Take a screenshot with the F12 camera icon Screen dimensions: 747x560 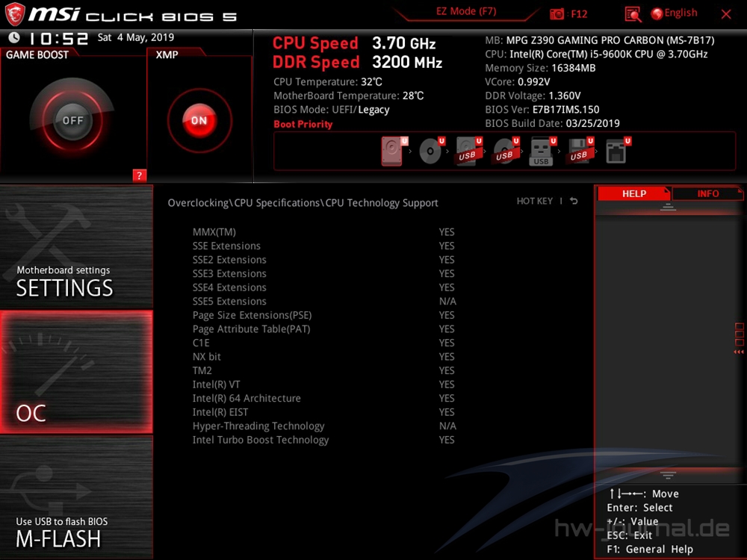557,13
